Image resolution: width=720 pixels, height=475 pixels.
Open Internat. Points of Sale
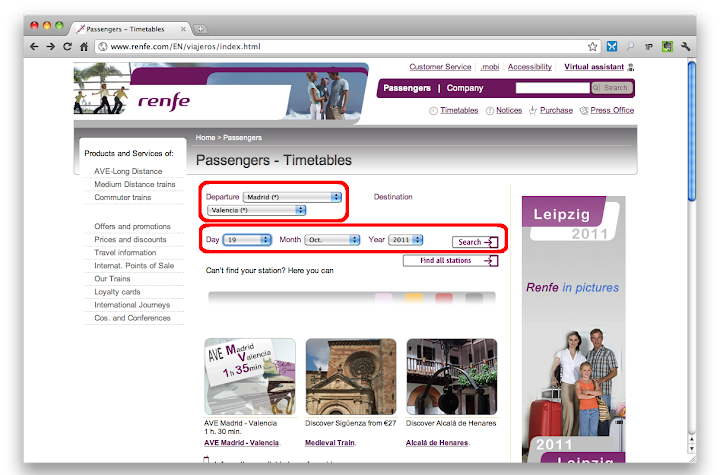(134, 266)
